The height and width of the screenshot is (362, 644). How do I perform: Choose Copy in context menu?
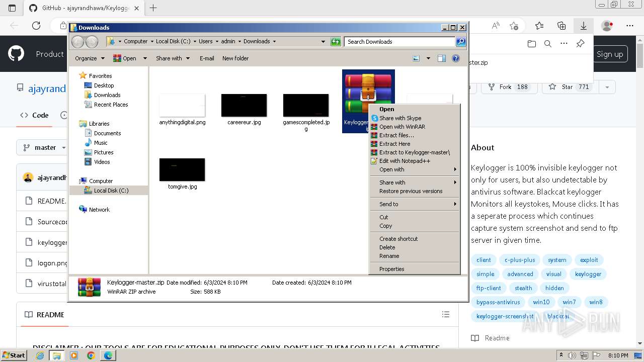pos(415,226)
